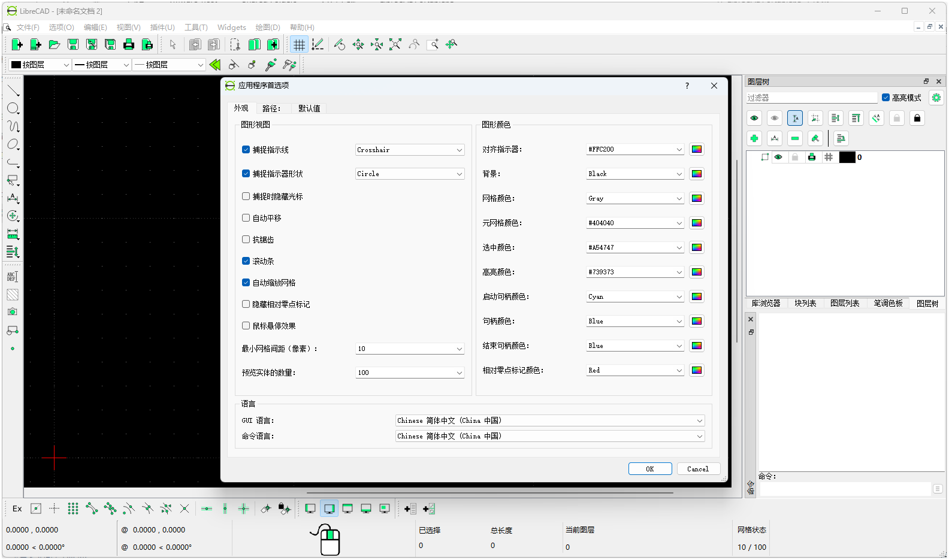Pick color for 选中颜色 swatch button
The width and height of the screenshot is (949, 560).
697,247
